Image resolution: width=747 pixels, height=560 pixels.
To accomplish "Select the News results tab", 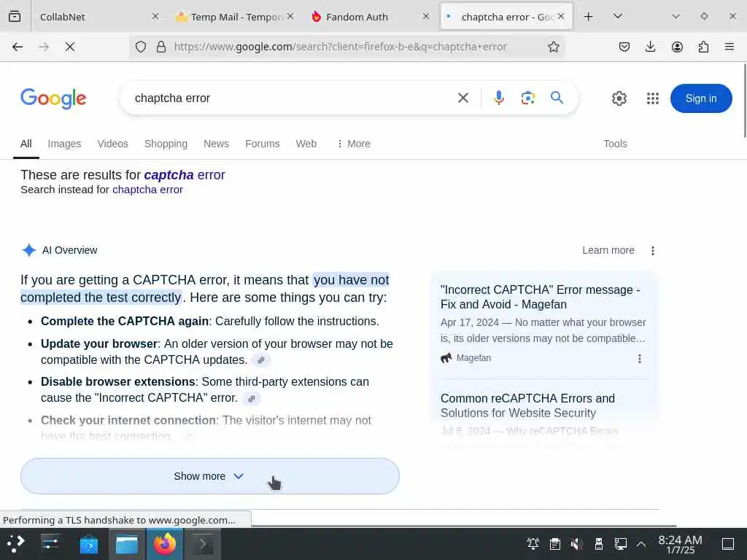I will (x=216, y=144).
